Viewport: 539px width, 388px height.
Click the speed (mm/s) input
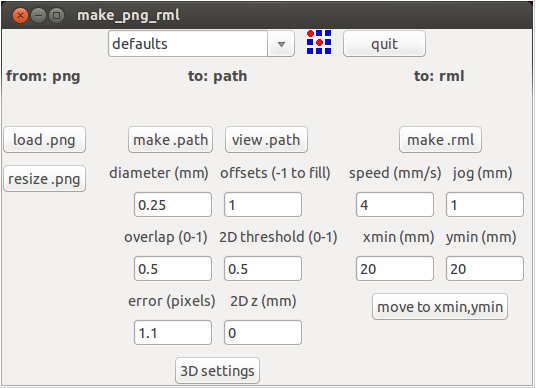pyautogui.click(x=395, y=204)
